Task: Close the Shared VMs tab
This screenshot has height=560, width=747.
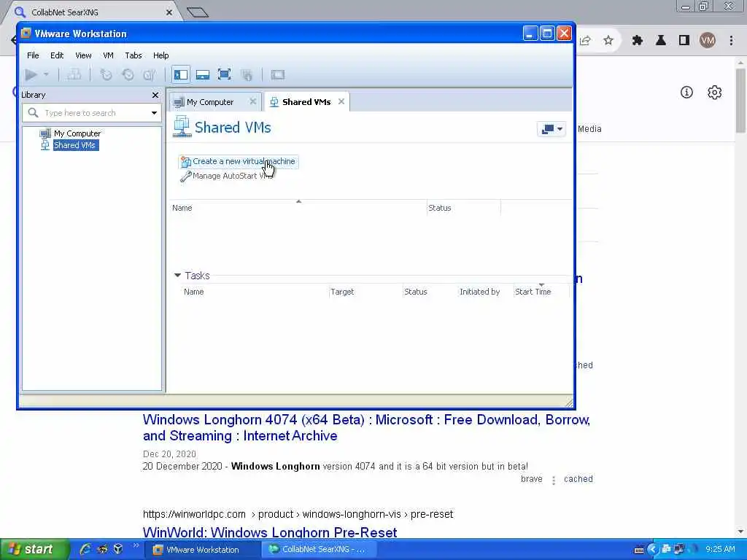Action: 341,101
